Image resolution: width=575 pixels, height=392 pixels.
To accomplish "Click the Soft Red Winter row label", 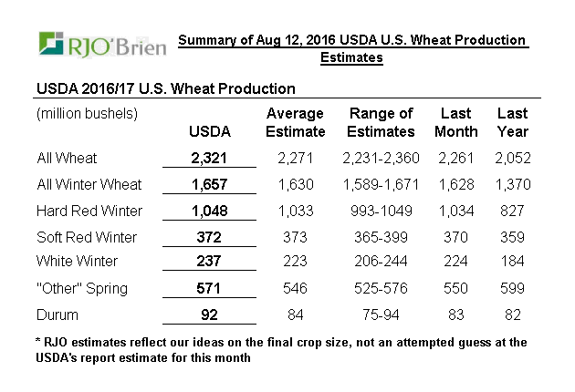I will (x=86, y=237).
